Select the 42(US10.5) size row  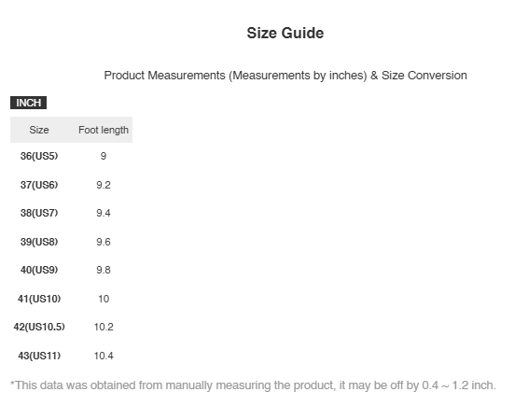(72, 327)
